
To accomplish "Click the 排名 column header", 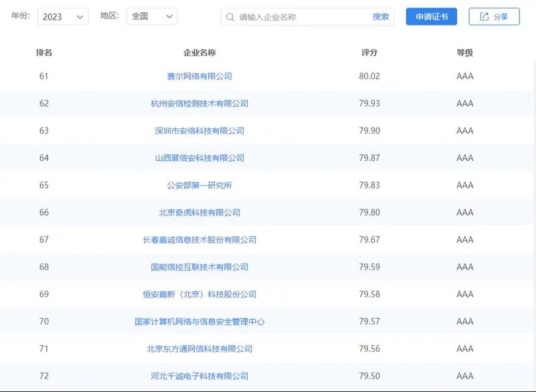I will point(44,53).
